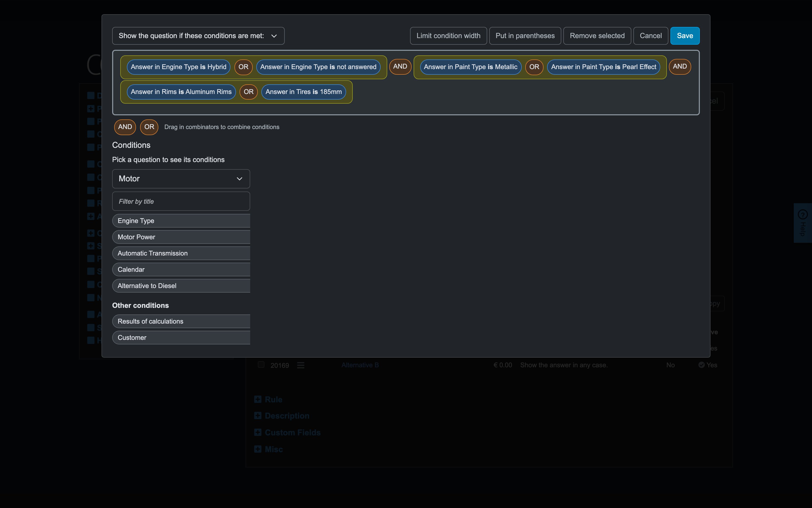The width and height of the screenshot is (812, 508).
Task: Open Results of calculations conditions
Action: [x=181, y=321]
